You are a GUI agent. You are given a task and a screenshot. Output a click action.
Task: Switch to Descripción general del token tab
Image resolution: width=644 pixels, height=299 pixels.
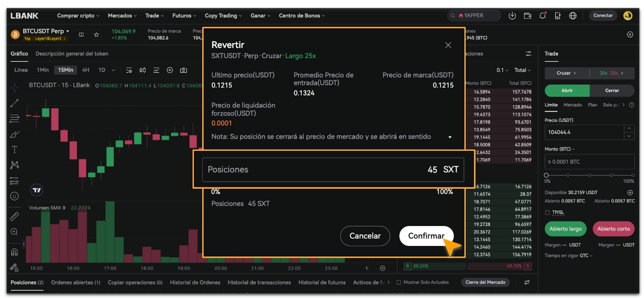click(72, 53)
